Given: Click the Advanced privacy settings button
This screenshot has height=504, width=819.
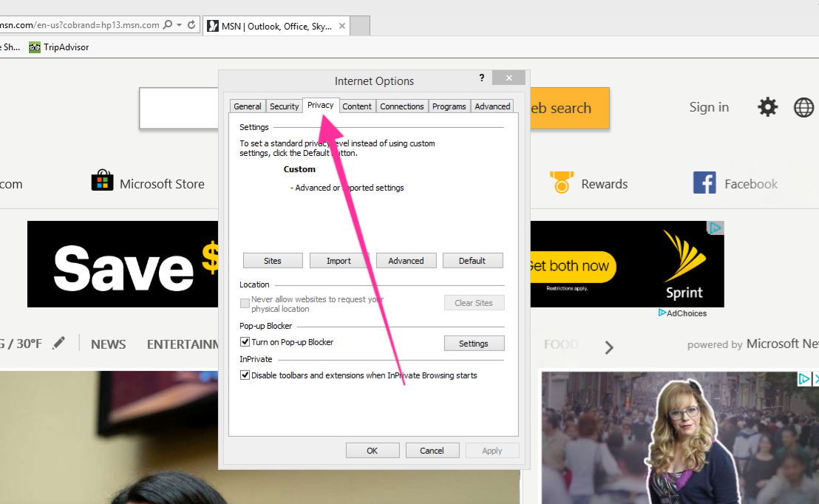Looking at the screenshot, I should click(406, 261).
